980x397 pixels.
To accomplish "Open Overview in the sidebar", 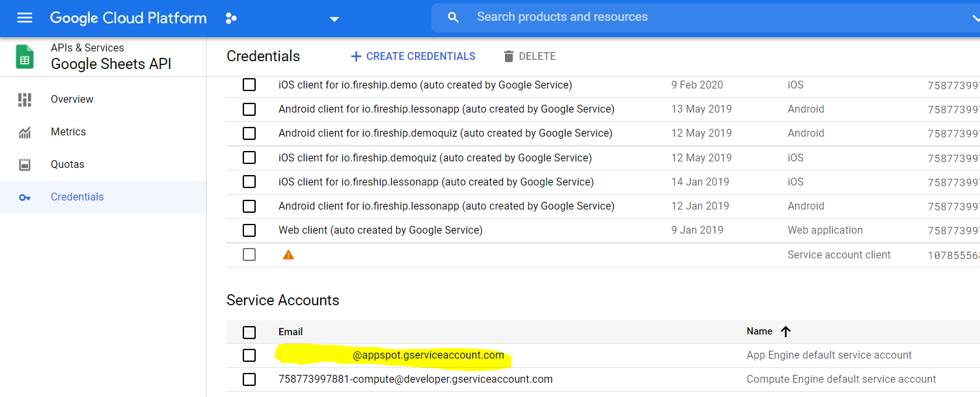I will tap(72, 100).
